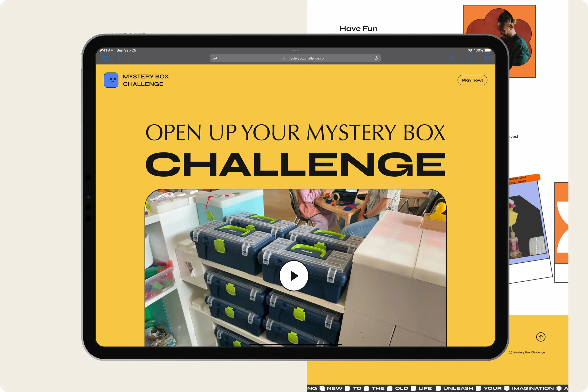The height and width of the screenshot is (392, 588).
Task: Click the Play now! button
Action: click(472, 80)
